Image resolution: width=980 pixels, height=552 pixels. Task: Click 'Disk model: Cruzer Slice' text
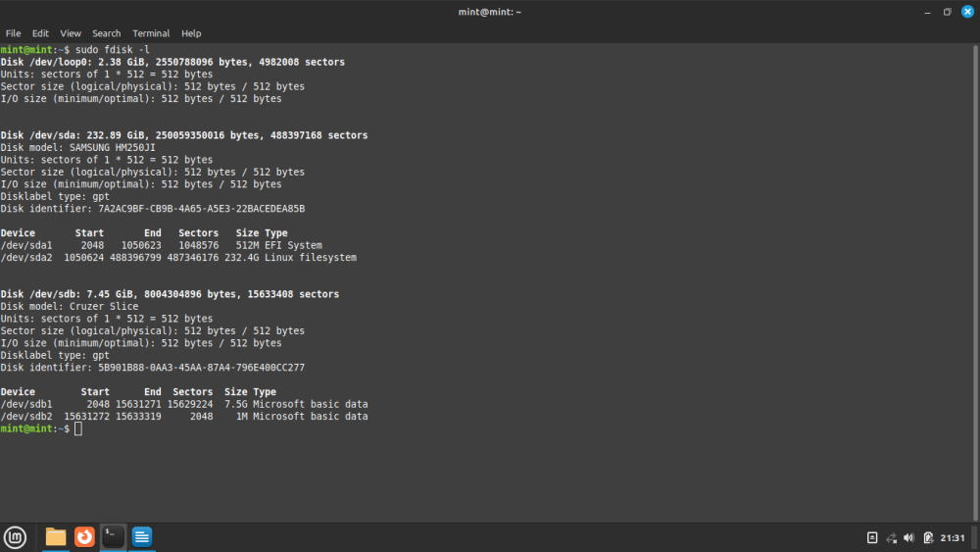(x=70, y=306)
